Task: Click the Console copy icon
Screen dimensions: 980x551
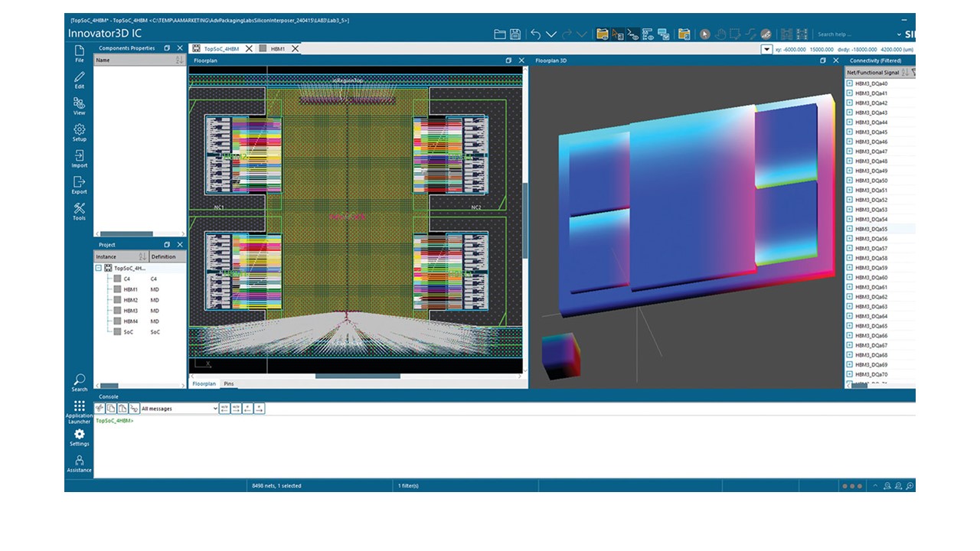Action: 112,409
